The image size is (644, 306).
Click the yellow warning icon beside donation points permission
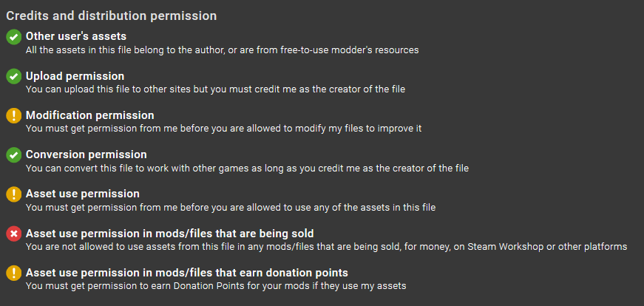(x=13, y=273)
